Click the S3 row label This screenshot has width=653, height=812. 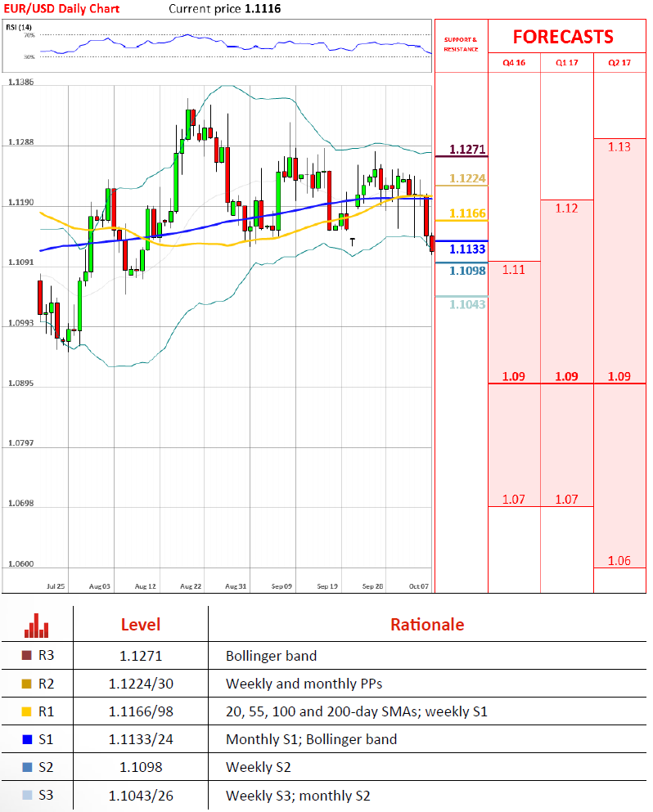point(46,795)
